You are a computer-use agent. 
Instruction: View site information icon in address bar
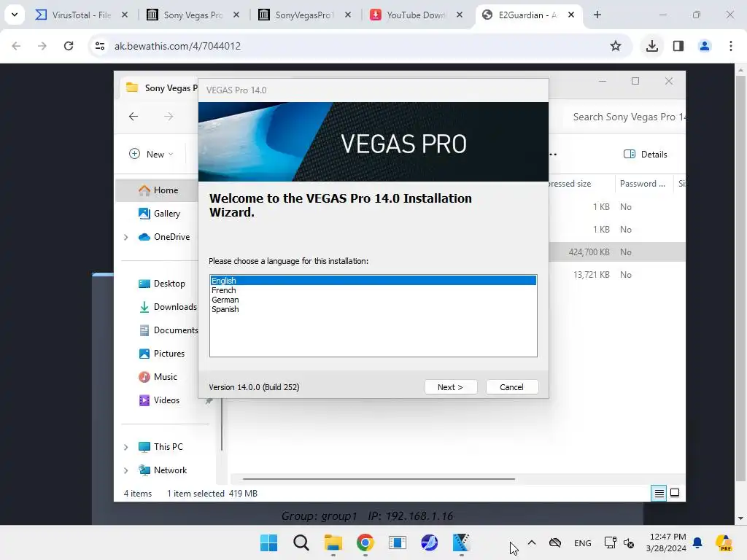(x=99, y=46)
